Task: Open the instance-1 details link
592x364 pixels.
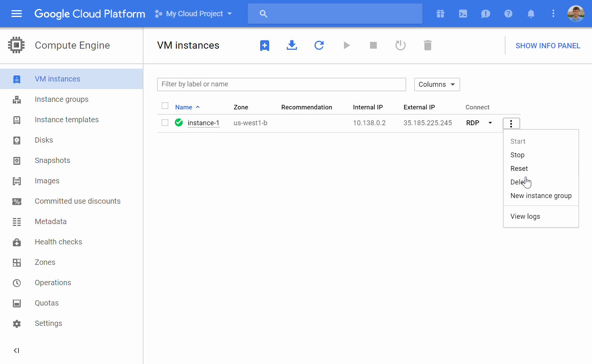Action: coord(203,123)
